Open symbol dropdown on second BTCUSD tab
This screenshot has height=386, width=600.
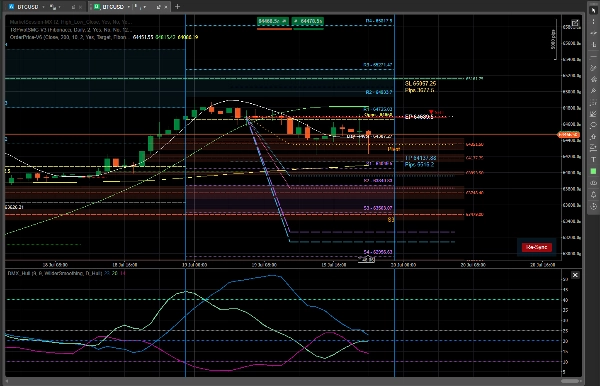129,7
